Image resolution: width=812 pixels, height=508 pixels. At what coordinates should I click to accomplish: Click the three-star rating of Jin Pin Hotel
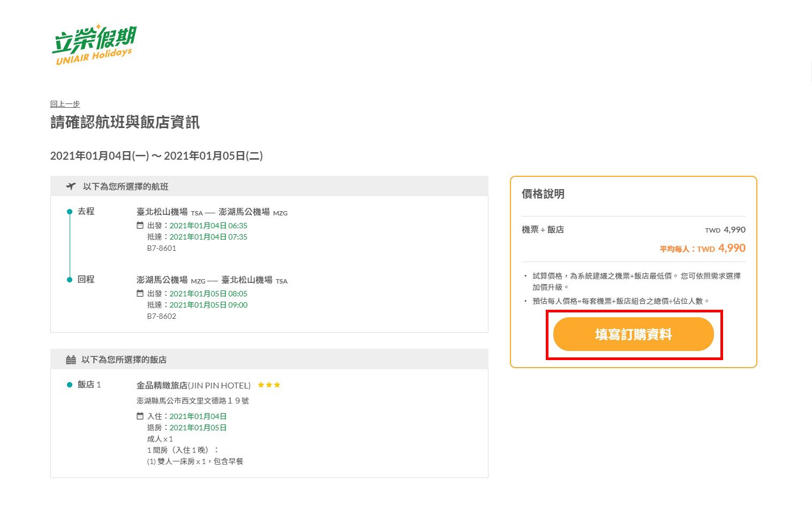point(269,385)
